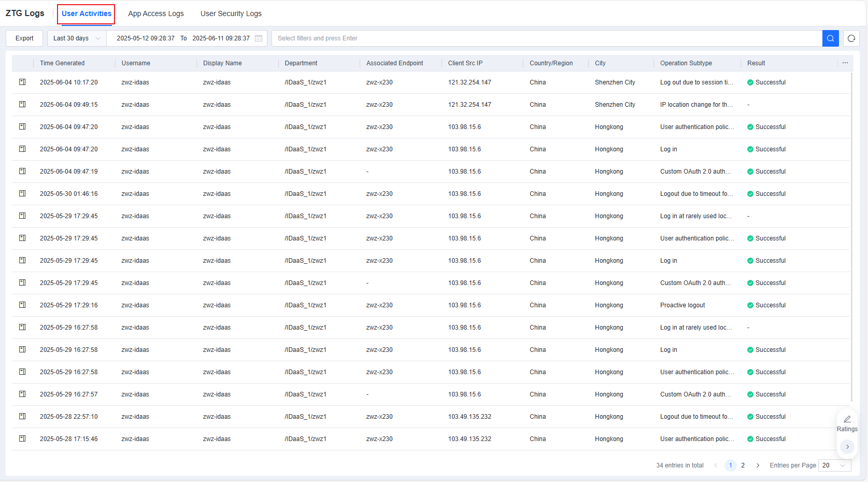Click 'Logout due to timeout fo...' in 05-30 row
The width and height of the screenshot is (868, 482).
pos(696,194)
